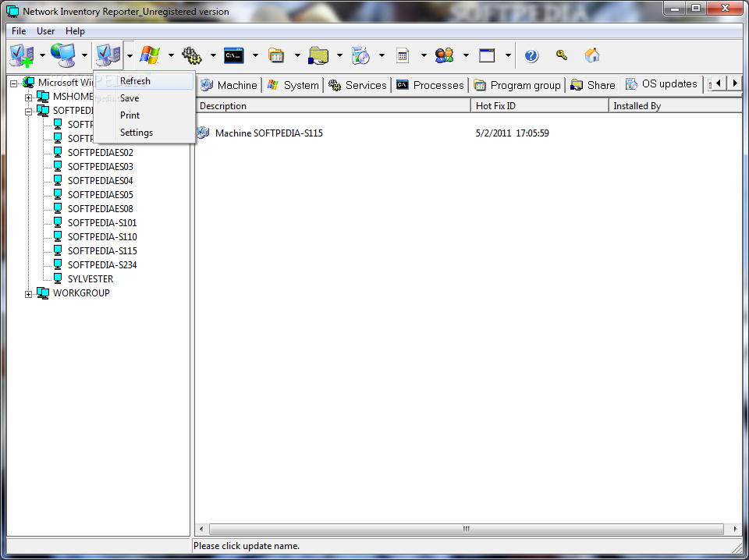Open dropdown arrow beside Windows flag icon
The height and width of the screenshot is (560, 749).
pos(171,55)
